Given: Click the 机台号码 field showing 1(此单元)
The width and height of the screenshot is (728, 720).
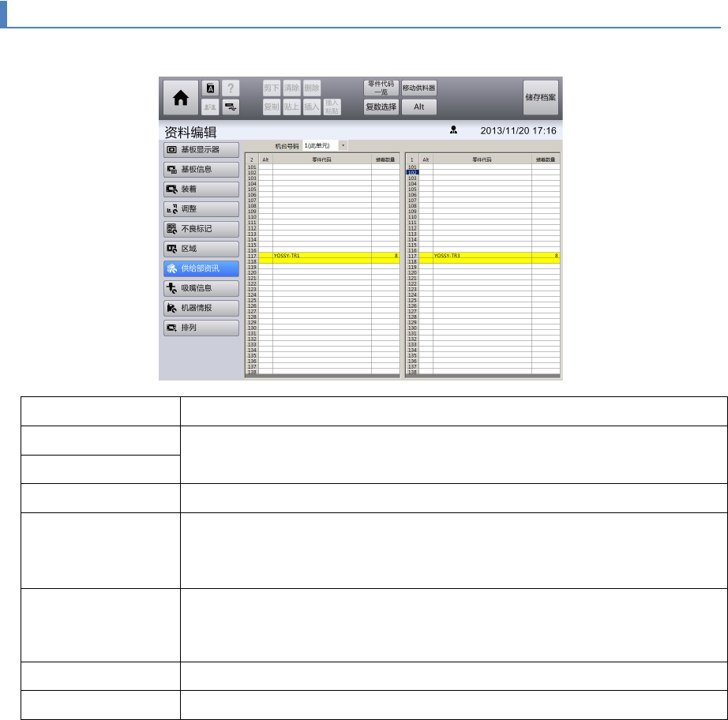Looking at the screenshot, I should tap(321, 146).
